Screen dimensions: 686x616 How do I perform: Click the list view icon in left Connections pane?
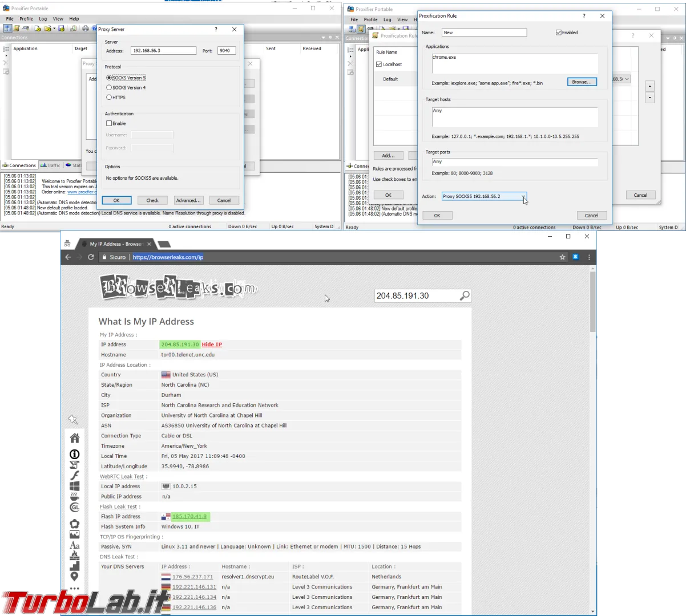6,50
